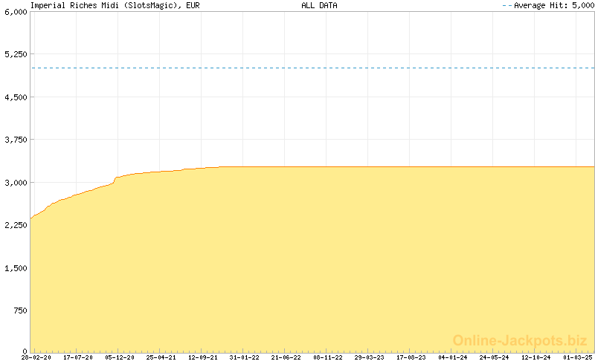
Task: Click the 750 y-axis value
Action: tap(19, 309)
